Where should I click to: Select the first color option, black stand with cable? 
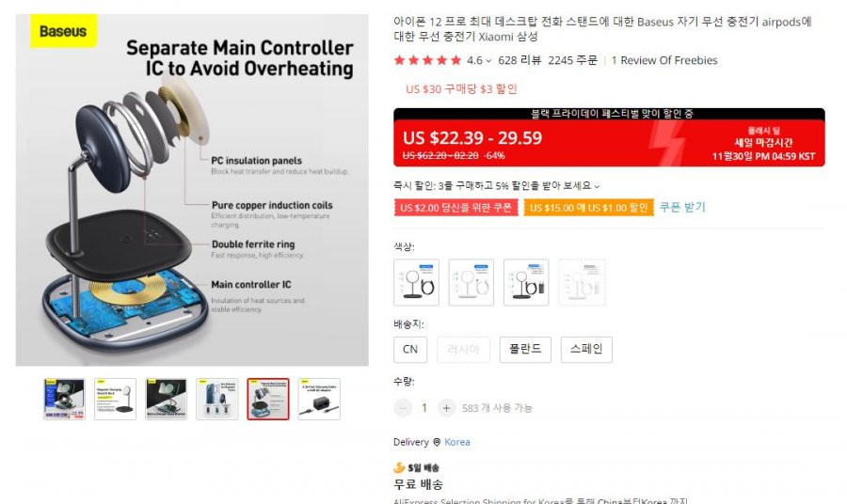[x=417, y=282]
